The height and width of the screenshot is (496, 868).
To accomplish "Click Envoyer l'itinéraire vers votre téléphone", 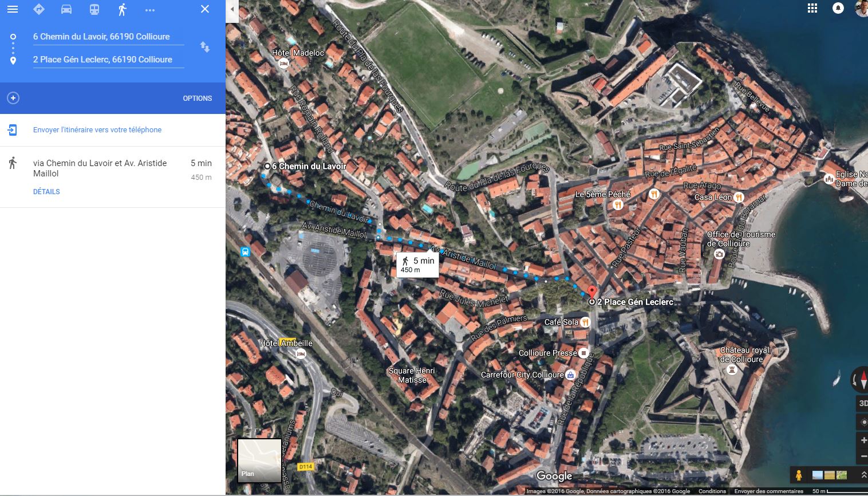I will coord(97,130).
